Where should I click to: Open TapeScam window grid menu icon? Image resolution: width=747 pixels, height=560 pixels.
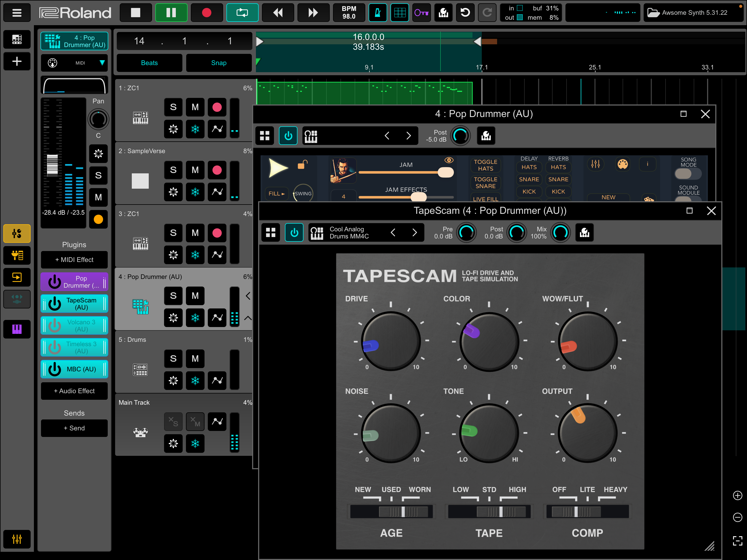270,232
